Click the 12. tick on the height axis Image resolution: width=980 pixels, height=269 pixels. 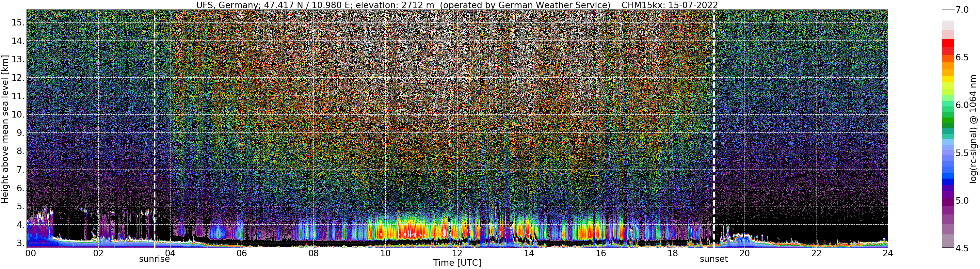[x=18, y=78]
